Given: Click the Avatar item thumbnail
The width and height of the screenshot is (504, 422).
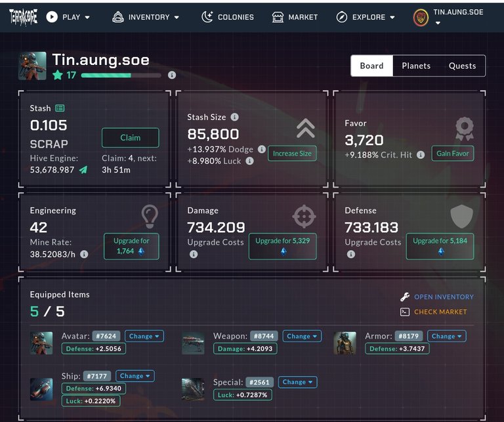Looking at the screenshot, I should [x=41, y=343].
